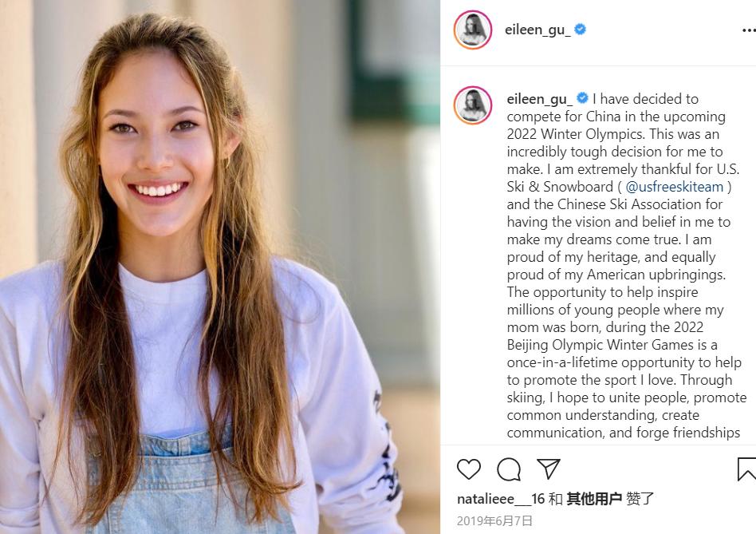
Task: Click the caption's profile avatar
Action: coord(472,105)
